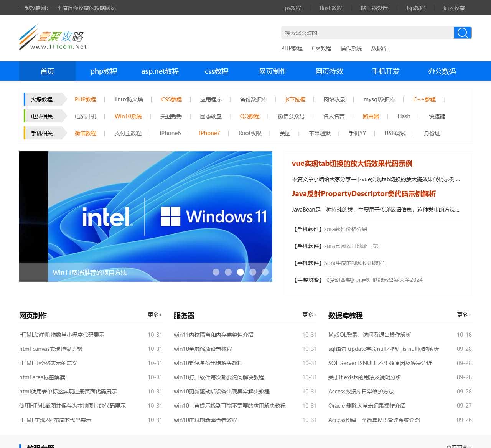Select 网页制作 navigation tab
The height and width of the screenshot is (448, 491).
[273, 71]
